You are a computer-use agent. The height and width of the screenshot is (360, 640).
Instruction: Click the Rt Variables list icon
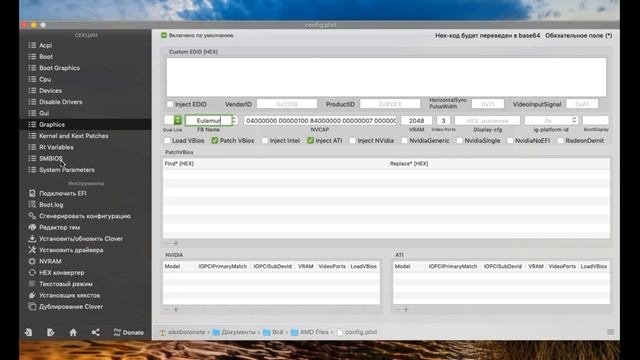pyautogui.click(x=32, y=147)
